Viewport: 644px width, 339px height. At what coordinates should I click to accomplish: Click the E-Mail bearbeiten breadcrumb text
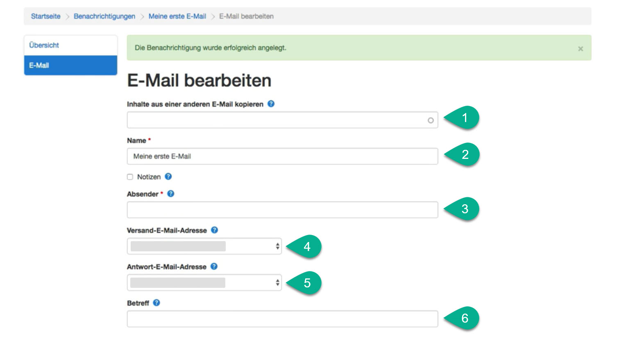point(246,16)
